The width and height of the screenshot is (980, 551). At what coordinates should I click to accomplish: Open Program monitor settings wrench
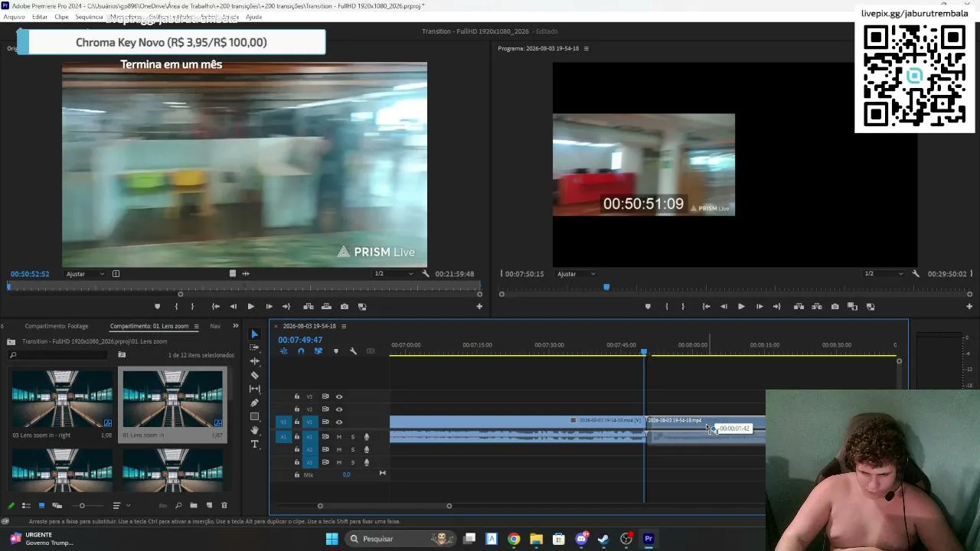(916, 273)
